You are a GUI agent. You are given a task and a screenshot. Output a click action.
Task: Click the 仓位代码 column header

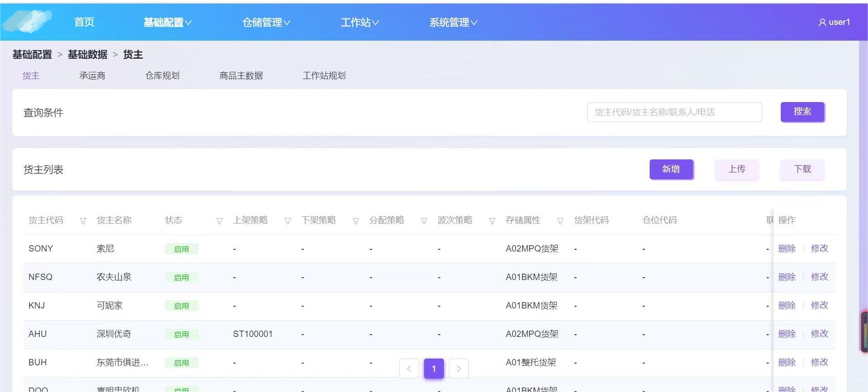pyautogui.click(x=660, y=220)
